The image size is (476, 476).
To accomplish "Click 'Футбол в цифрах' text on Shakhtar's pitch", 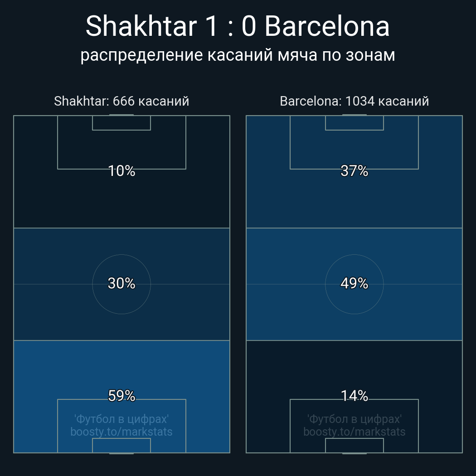I will point(121,418).
